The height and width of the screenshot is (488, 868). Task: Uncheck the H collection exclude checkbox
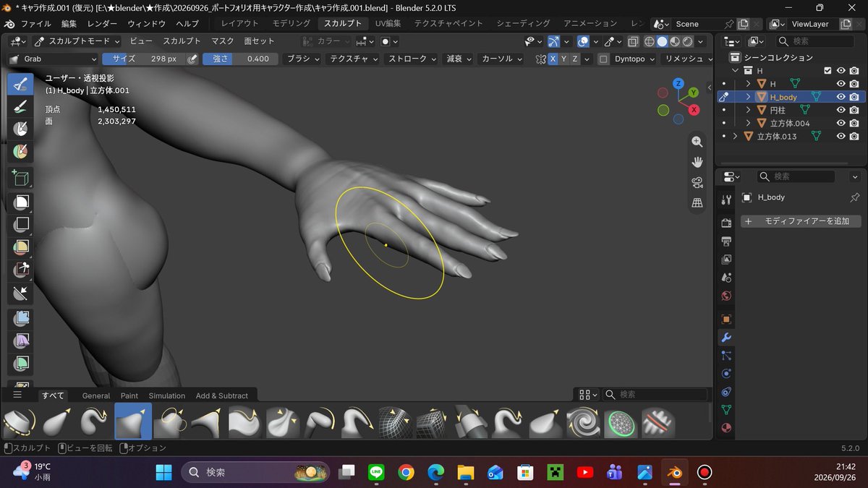pyautogui.click(x=828, y=71)
